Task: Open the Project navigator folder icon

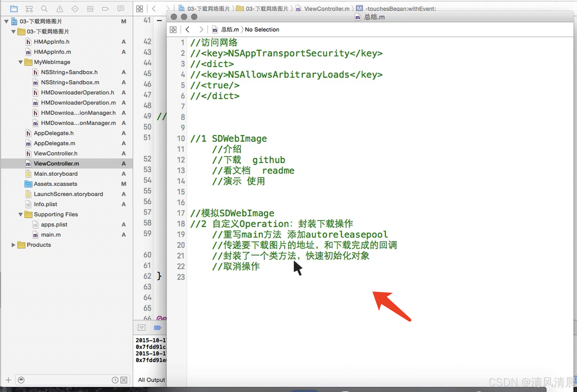Action: 14,9
